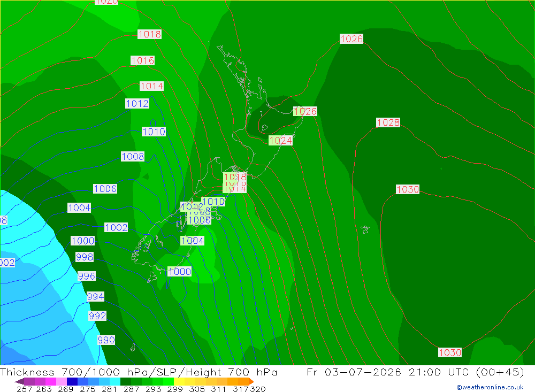The width and height of the screenshot is (535, 392).
Task: Click the 269 legend value
Action: pos(65,389)
